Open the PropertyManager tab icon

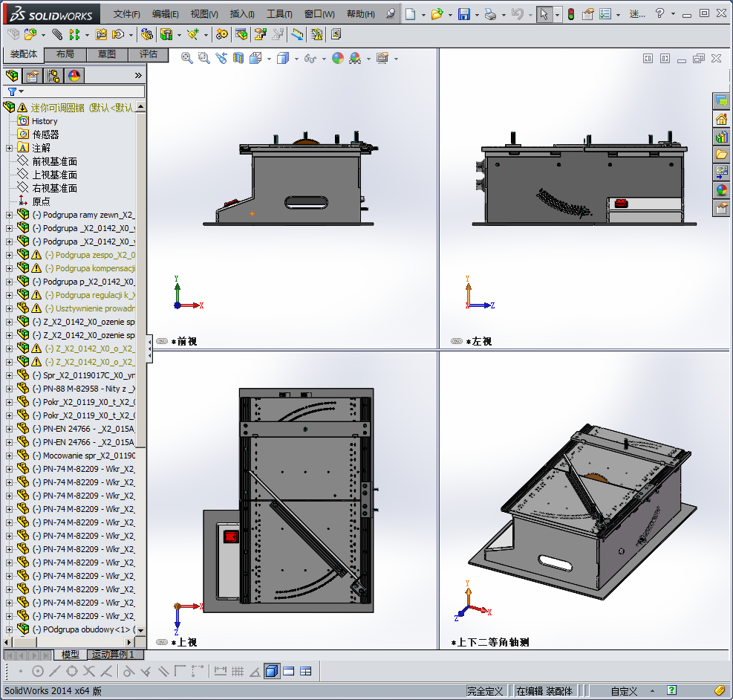[32, 75]
